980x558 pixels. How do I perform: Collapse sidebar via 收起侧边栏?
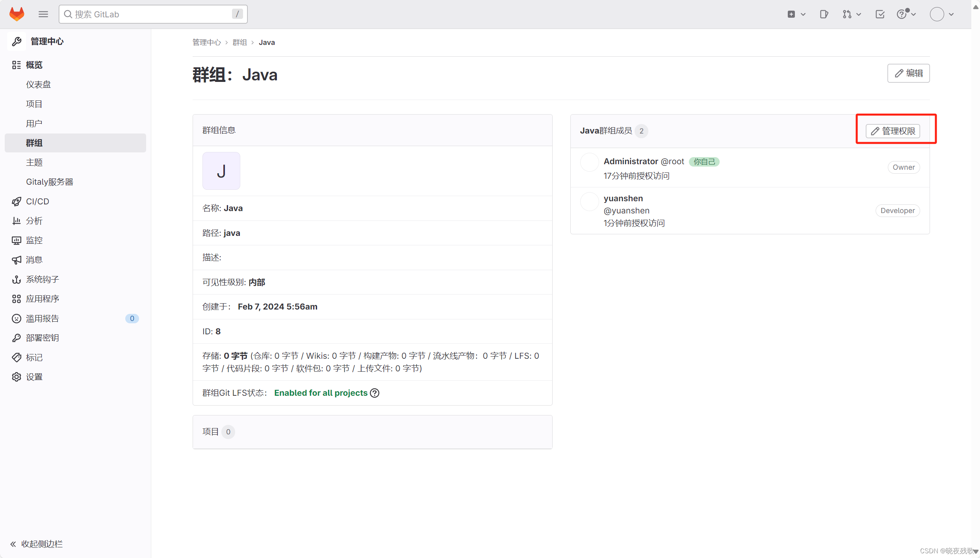(x=37, y=544)
